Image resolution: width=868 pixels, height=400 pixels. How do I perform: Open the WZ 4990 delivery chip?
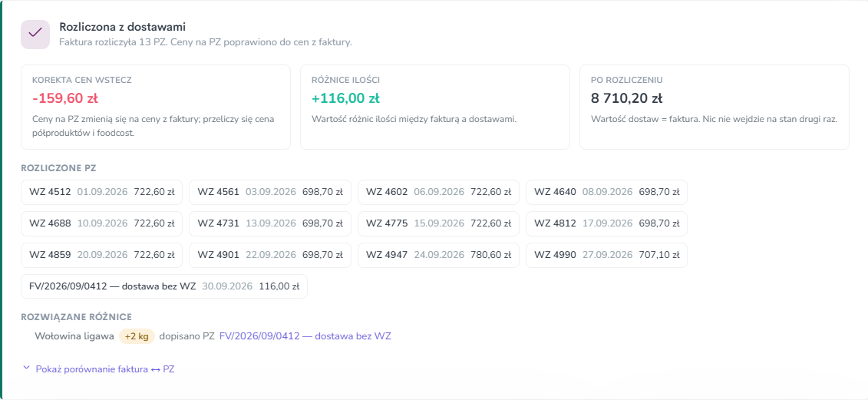(607, 256)
